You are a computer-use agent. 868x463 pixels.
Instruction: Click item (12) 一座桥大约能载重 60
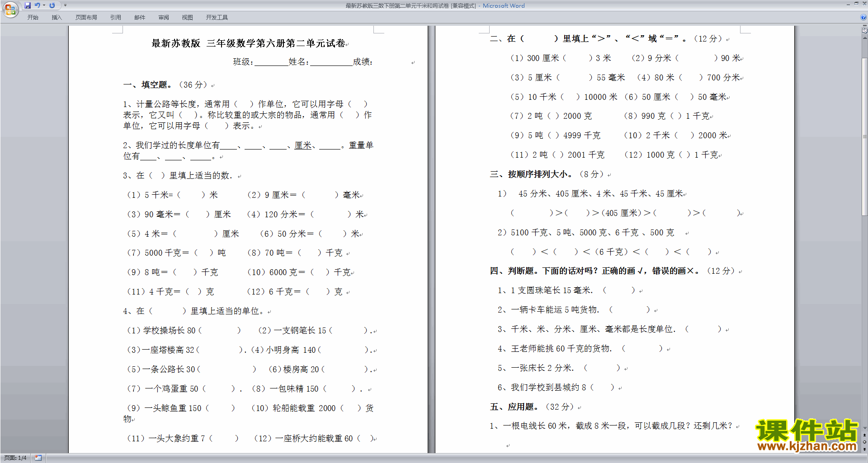(313, 439)
